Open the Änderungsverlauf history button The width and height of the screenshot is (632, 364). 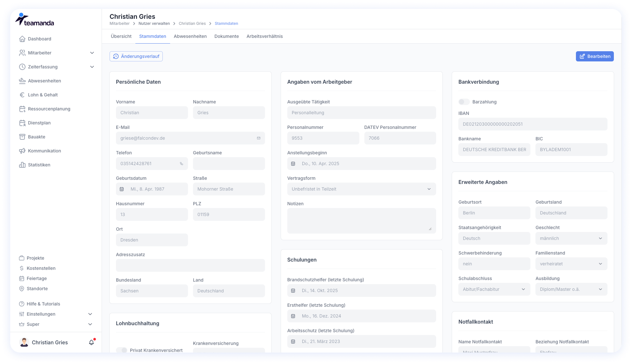click(x=136, y=56)
